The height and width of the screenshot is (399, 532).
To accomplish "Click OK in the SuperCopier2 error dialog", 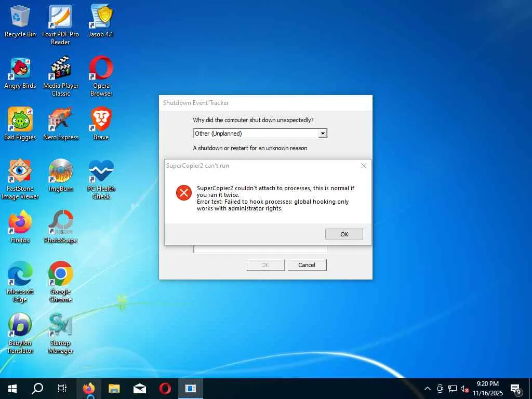I will [x=344, y=234].
